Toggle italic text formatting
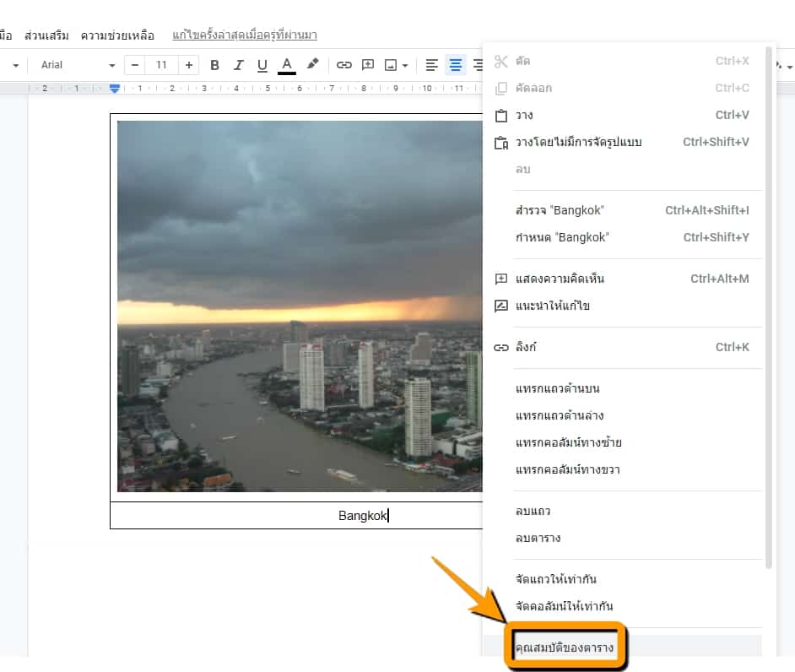795x672 pixels. [238, 65]
